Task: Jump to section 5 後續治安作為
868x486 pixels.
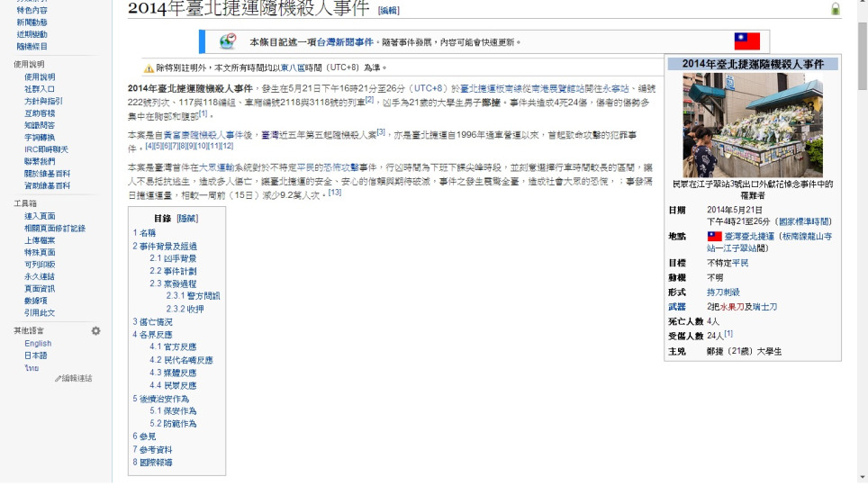Action: (160, 399)
